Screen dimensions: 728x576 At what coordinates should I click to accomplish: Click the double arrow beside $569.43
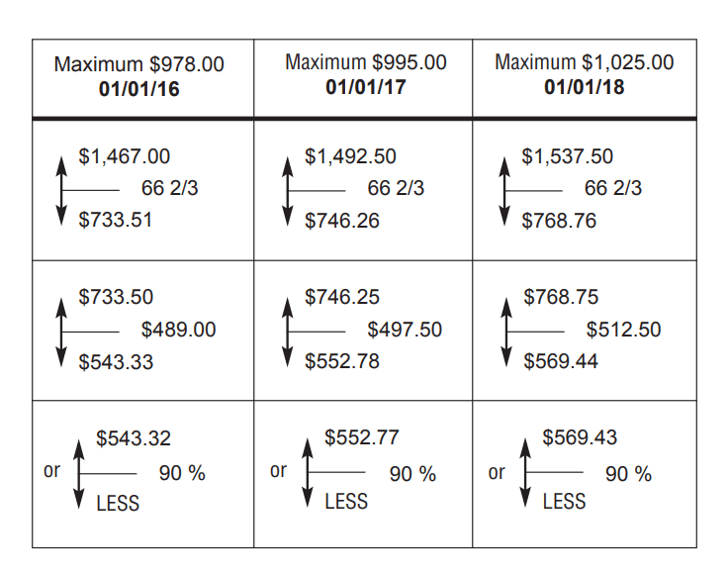pyautogui.click(x=525, y=472)
